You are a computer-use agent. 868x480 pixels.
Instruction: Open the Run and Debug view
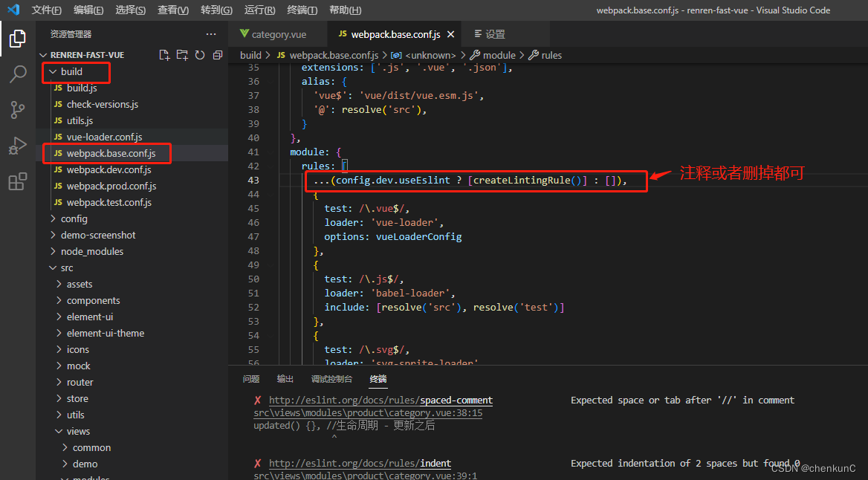pos(18,146)
